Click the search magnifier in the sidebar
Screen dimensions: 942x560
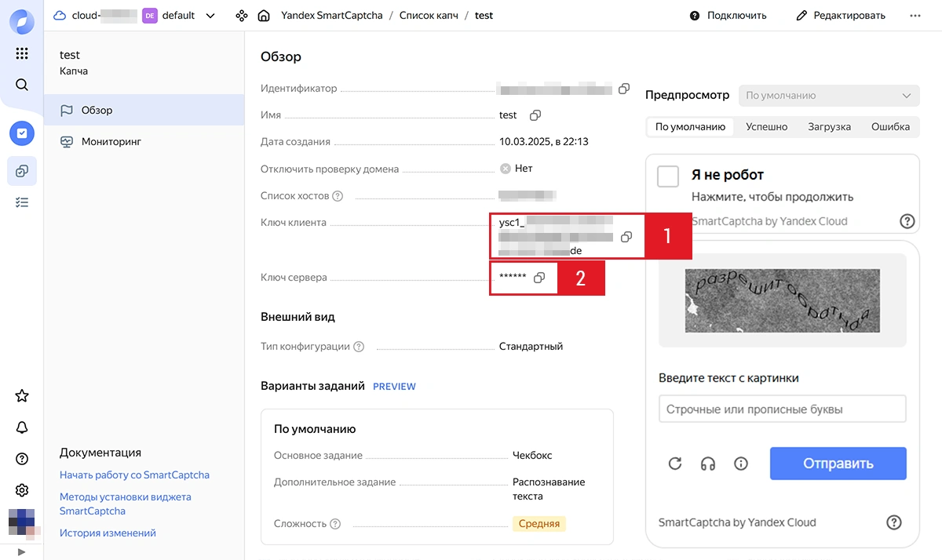coord(22,85)
